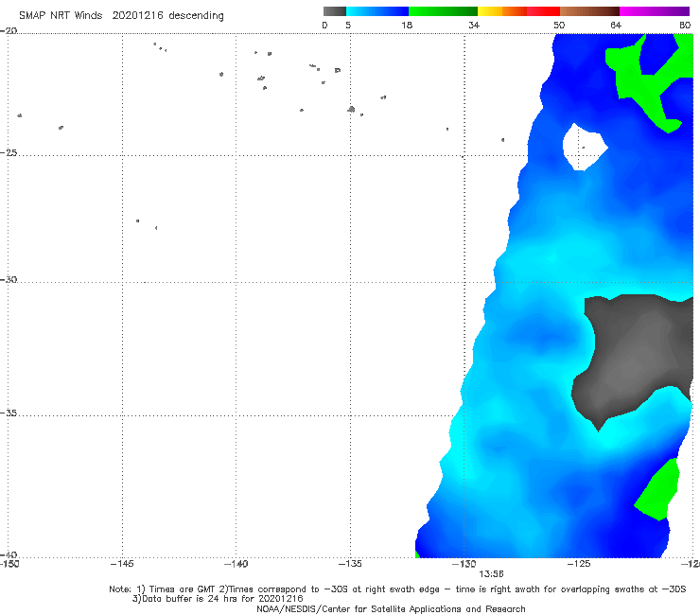700x615 pixels.
Task: Click the green 18-34 segment of the color bar
Action: (x=443, y=11)
